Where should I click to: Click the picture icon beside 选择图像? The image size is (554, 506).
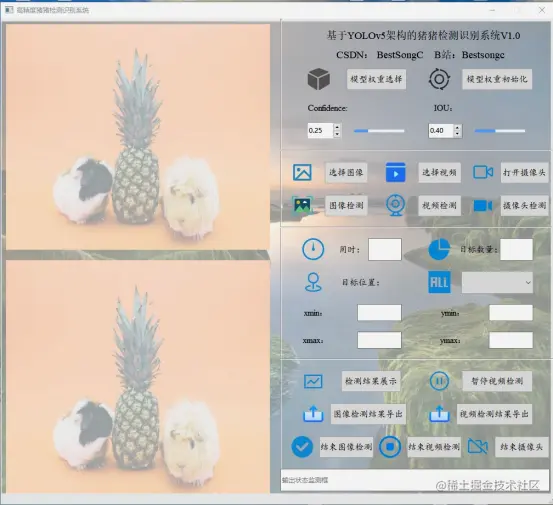[x=302, y=172]
